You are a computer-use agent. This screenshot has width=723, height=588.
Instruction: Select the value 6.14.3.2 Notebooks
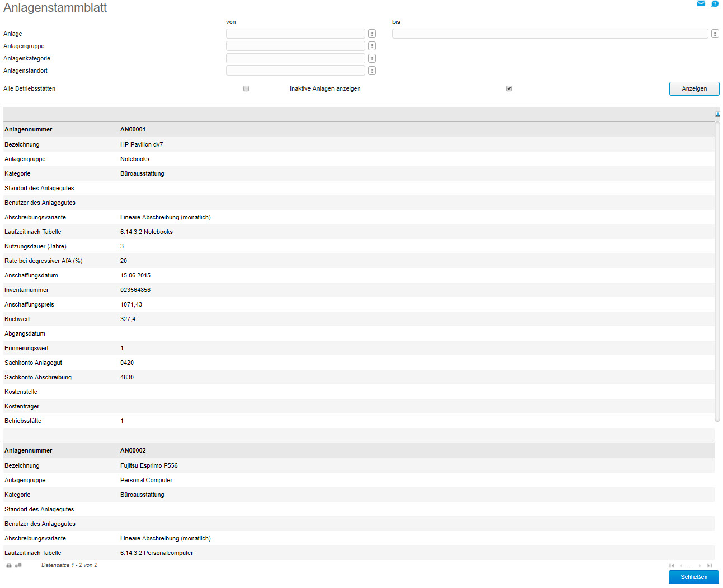pyautogui.click(x=147, y=232)
